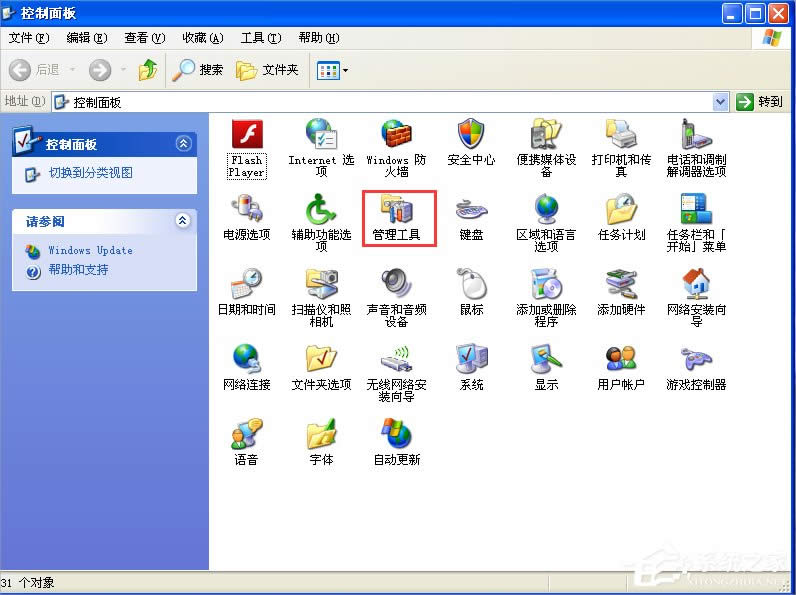Click the 搜索 search toolbar button
The height and width of the screenshot is (595, 796).
click(x=198, y=70)
